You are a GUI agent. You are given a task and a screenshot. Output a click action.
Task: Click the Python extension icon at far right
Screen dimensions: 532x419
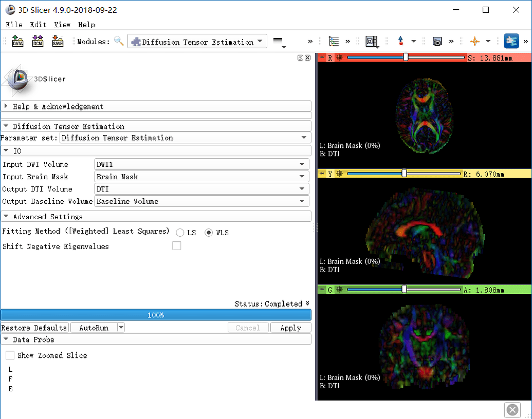pos(511,41)
